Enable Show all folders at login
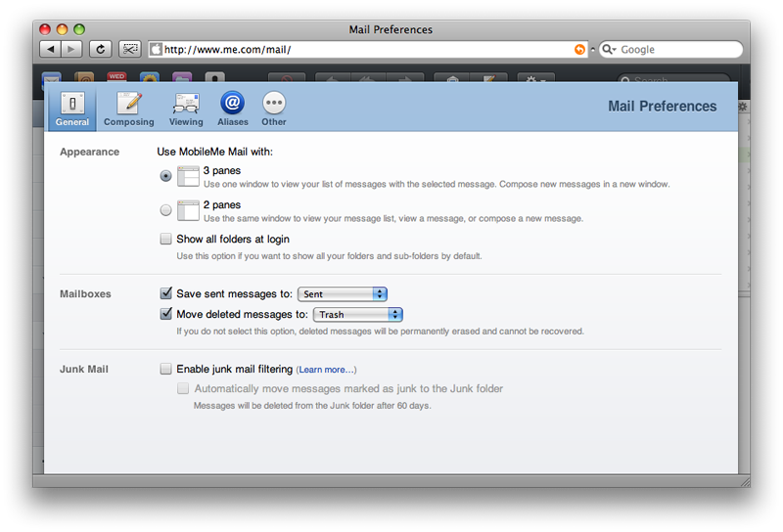Screen dimensions: 783x532 point(165,239)
